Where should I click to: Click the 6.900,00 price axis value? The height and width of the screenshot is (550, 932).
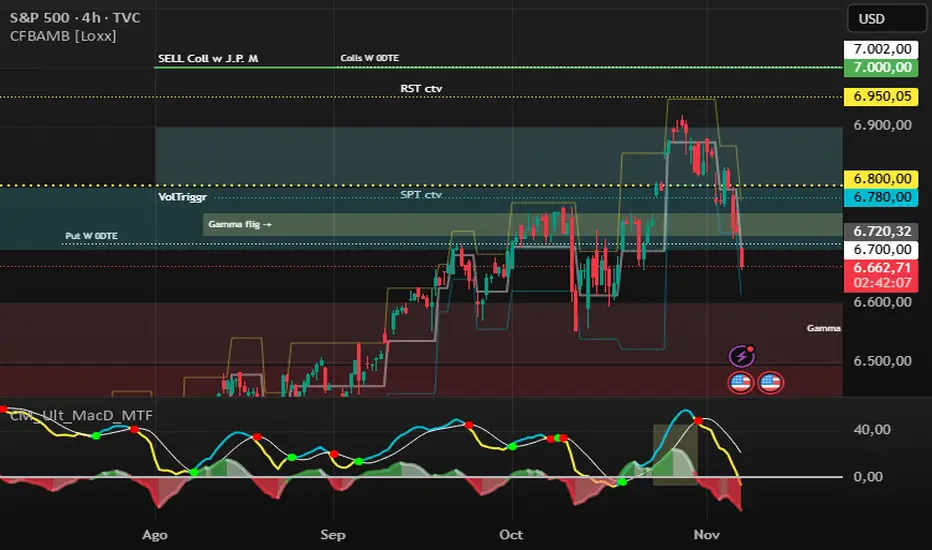[x=882, y=125]
